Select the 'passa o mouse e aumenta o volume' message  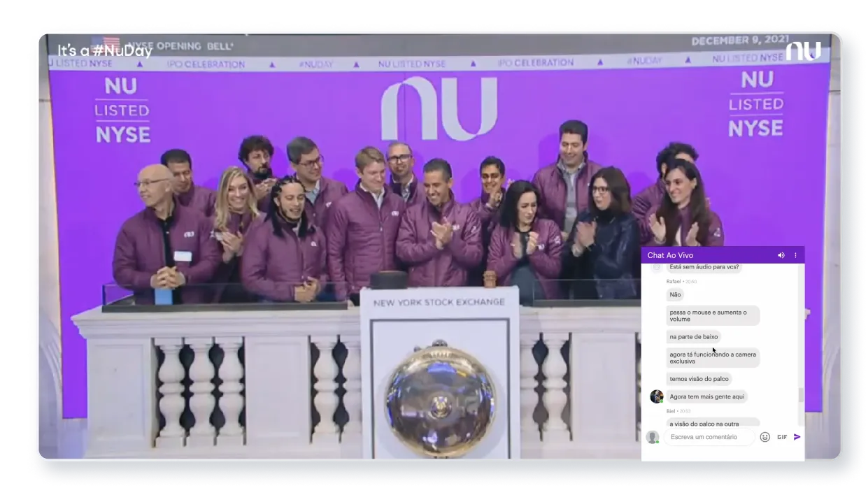[x=713, y=315]
